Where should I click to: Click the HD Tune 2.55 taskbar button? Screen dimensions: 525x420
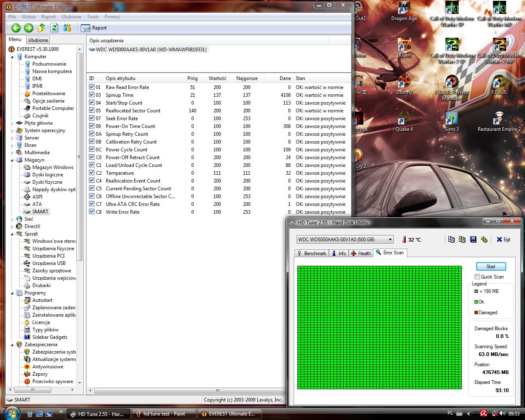tap(98, 414)
